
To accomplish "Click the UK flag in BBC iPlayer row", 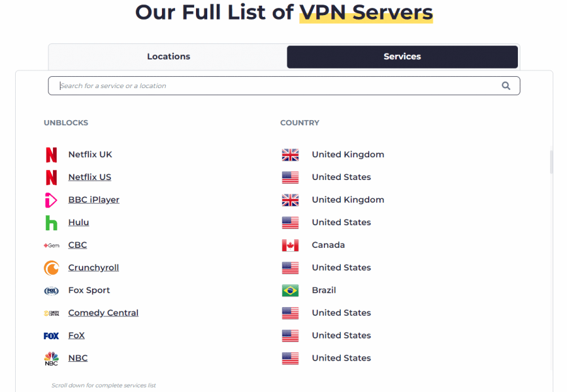I will point(290,200).
